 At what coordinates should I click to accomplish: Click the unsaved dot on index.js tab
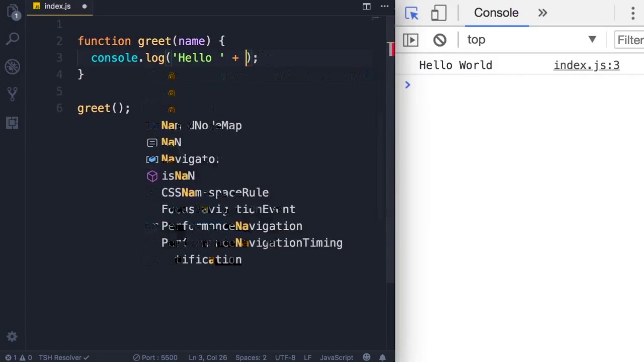click(x=85, y=7)
